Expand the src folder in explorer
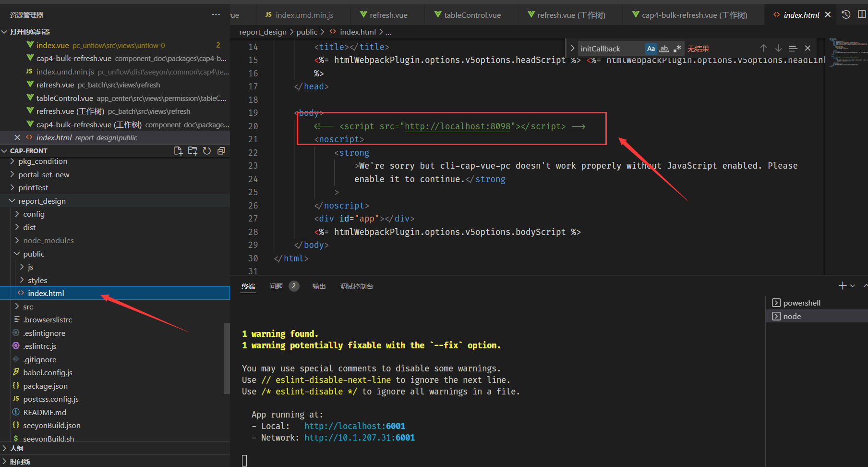868x467 pixels. click(28, 307)
